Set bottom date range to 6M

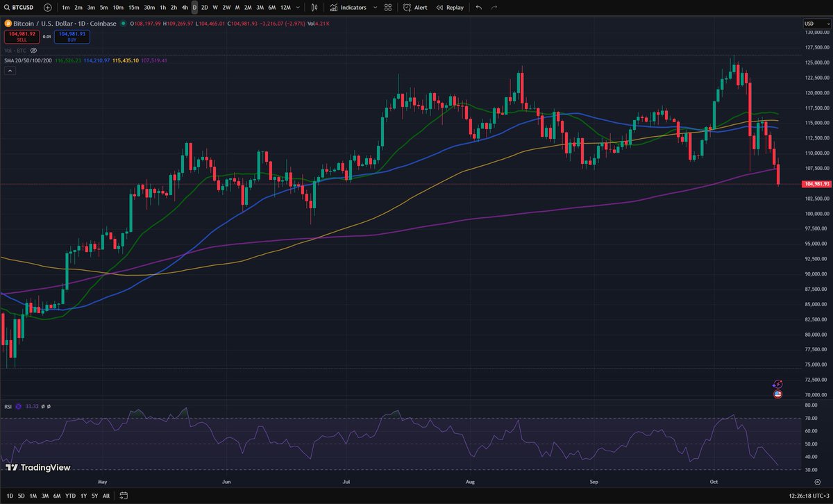click(57, 495)
